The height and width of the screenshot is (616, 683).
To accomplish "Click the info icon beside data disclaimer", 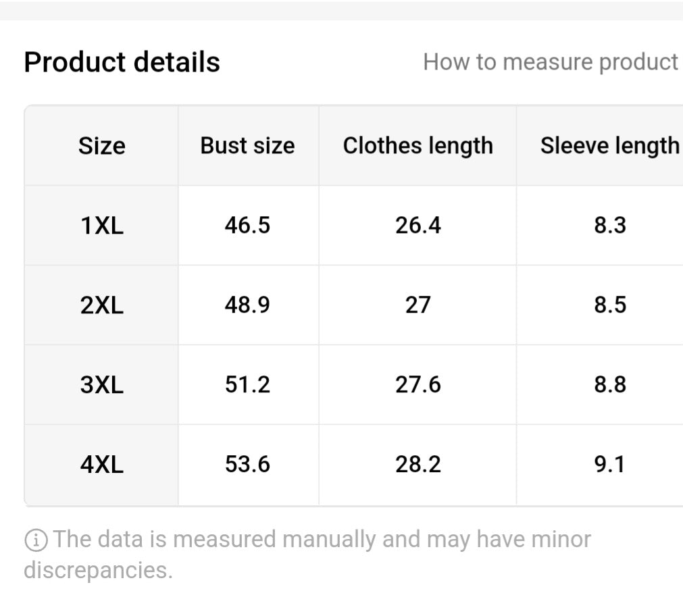I will [36, 540].
